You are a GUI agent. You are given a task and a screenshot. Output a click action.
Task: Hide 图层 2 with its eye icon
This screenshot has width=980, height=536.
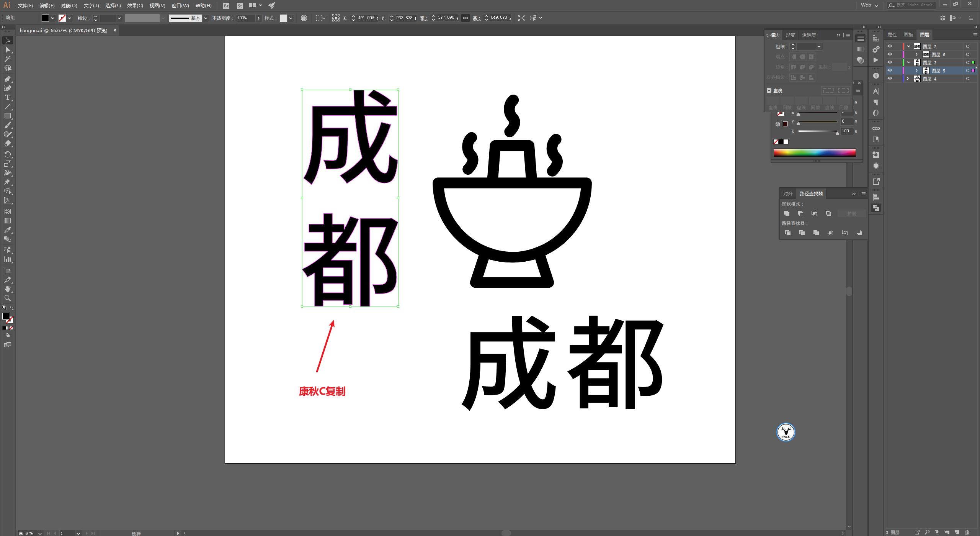890,46
